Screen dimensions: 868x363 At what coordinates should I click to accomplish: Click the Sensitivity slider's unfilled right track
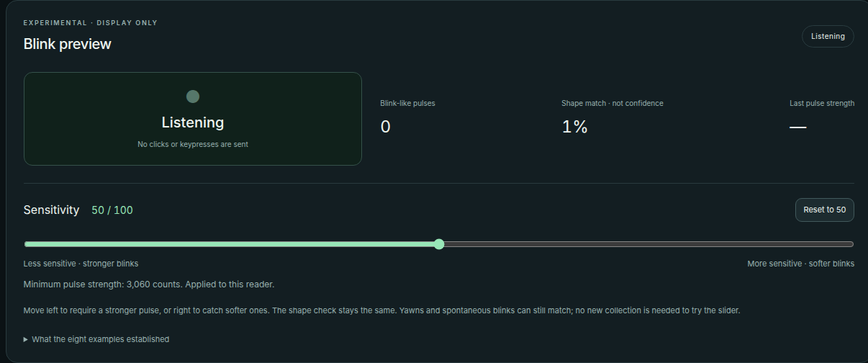(648, 244)
